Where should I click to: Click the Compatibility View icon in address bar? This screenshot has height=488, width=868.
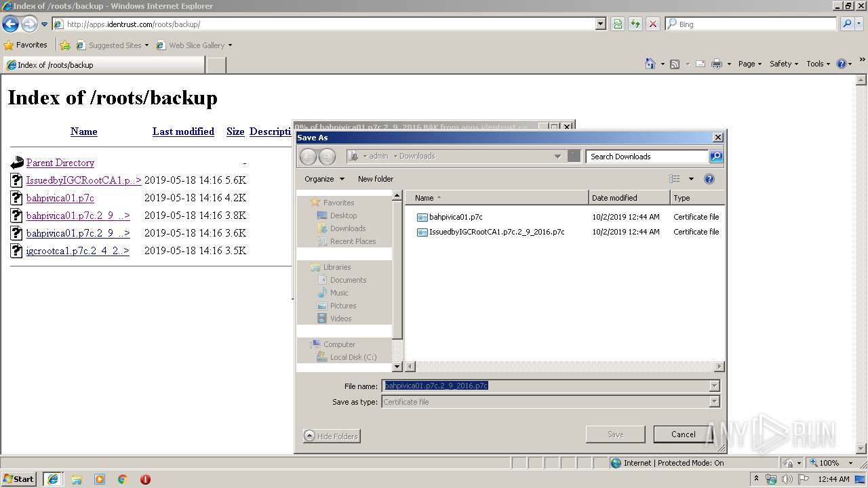618,24
